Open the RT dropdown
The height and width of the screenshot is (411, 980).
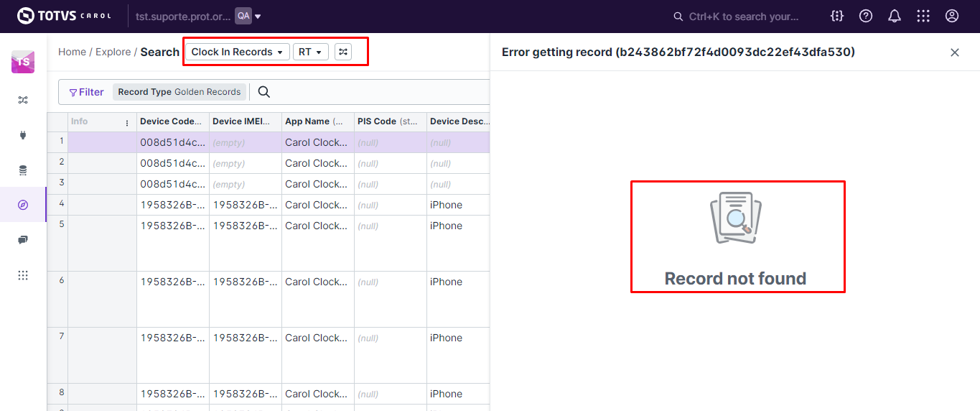click(311, 52)
